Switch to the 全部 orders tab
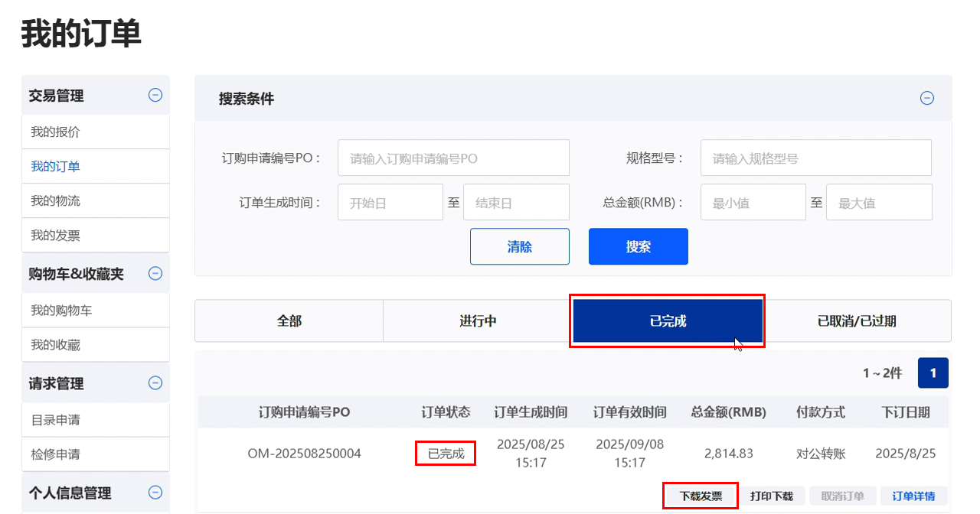Image resolution: width=980 pixels, height=514 pixels. coord(289,321)
